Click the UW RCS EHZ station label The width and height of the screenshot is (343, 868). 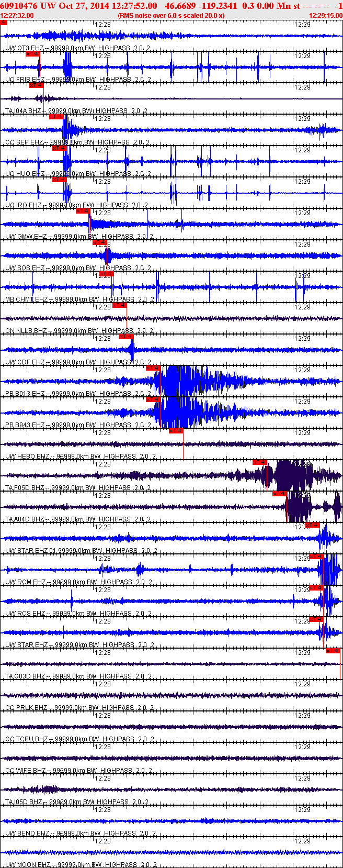pos(78,614)
